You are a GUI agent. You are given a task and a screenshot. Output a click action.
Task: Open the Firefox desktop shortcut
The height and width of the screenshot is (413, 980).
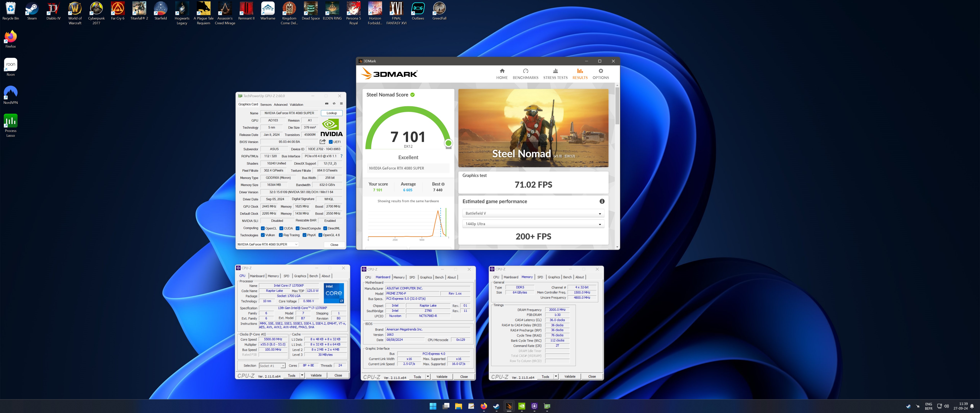click(x=11, y=39)
